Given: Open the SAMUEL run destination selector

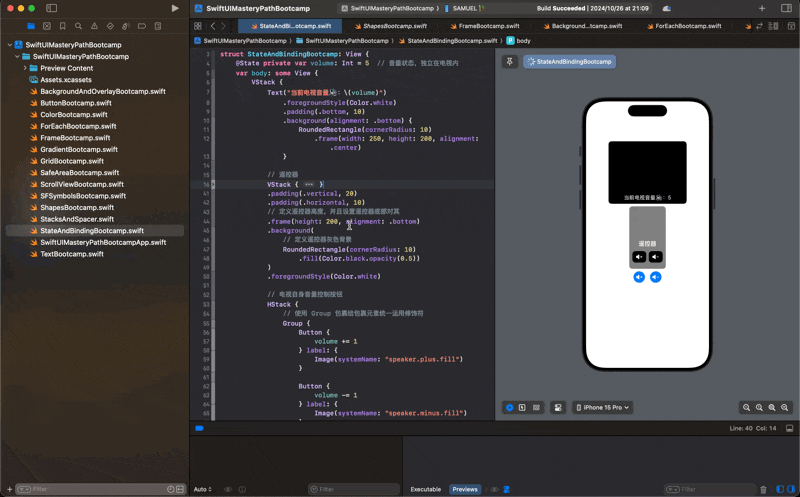Looking at the screenshot, I should coord(464,8).
